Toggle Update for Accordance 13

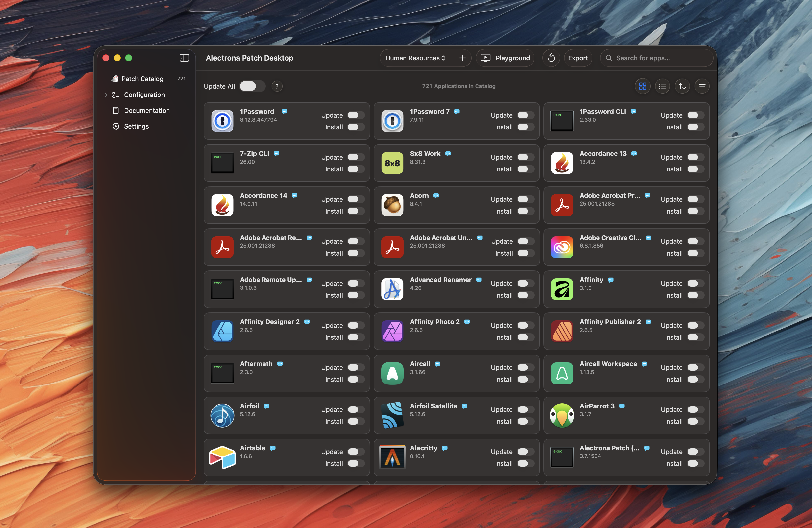[696, 157]
